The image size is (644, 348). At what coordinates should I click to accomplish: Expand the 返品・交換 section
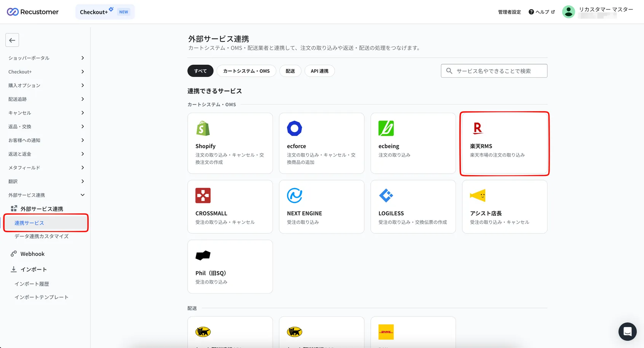(46, 126)
